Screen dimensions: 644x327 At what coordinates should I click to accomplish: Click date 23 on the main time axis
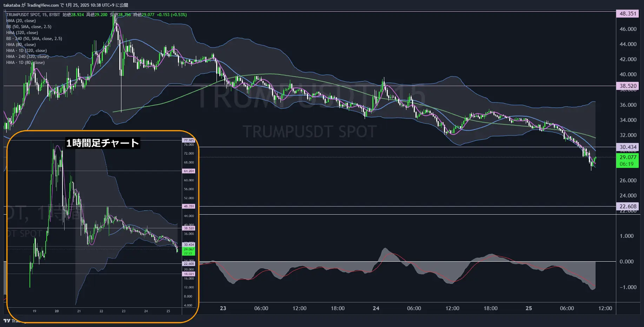(x=223, y=308)
